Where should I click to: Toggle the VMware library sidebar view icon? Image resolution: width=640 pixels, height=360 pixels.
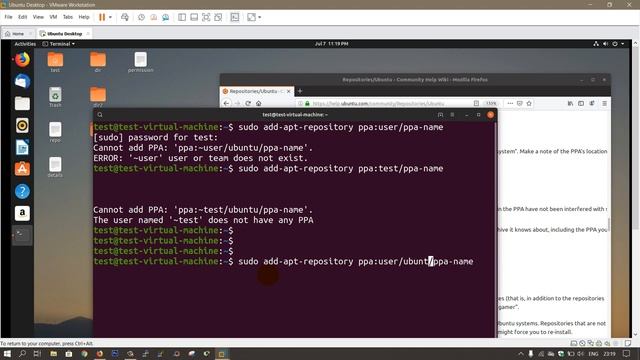[182, 17]
